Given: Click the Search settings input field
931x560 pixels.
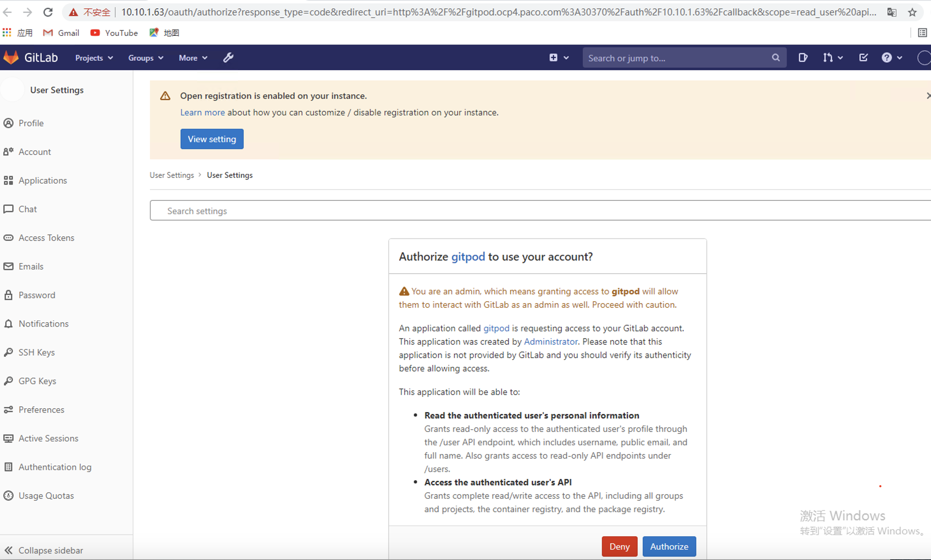Looking at the screenshot, I should 378,211.
